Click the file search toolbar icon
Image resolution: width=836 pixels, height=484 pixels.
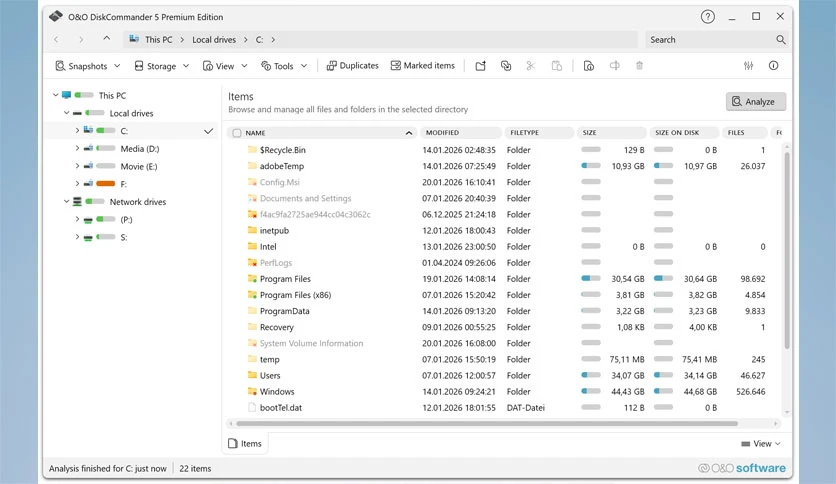[x=589, y=66]
